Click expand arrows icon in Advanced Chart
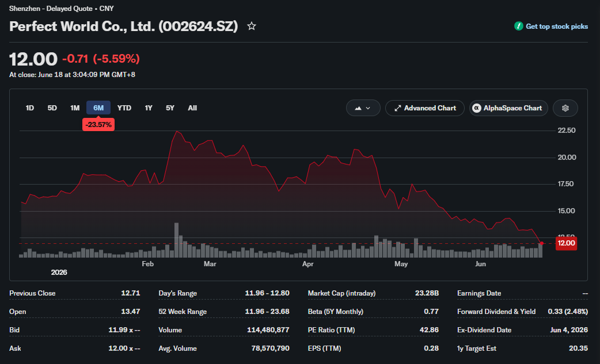The image size is (600, 364). point(397,108)
